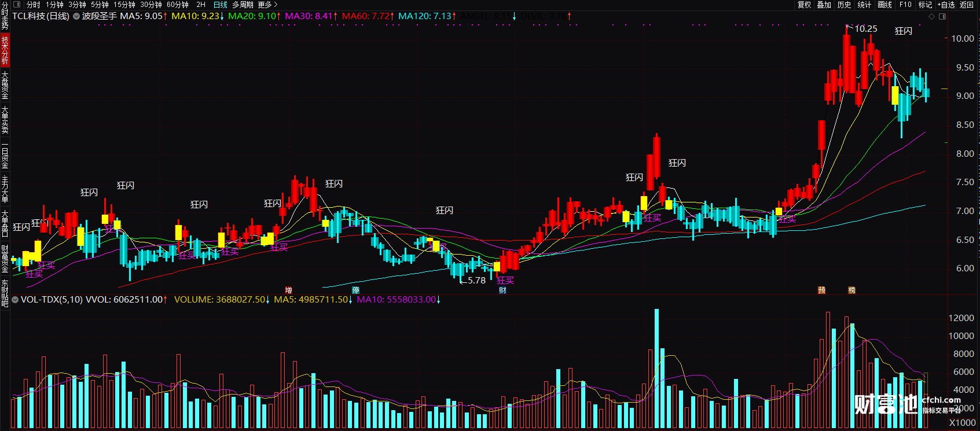This screenshot has height=431, width=980.
Task: Open the 多周期 multi-period view
Action: point(243,5)
